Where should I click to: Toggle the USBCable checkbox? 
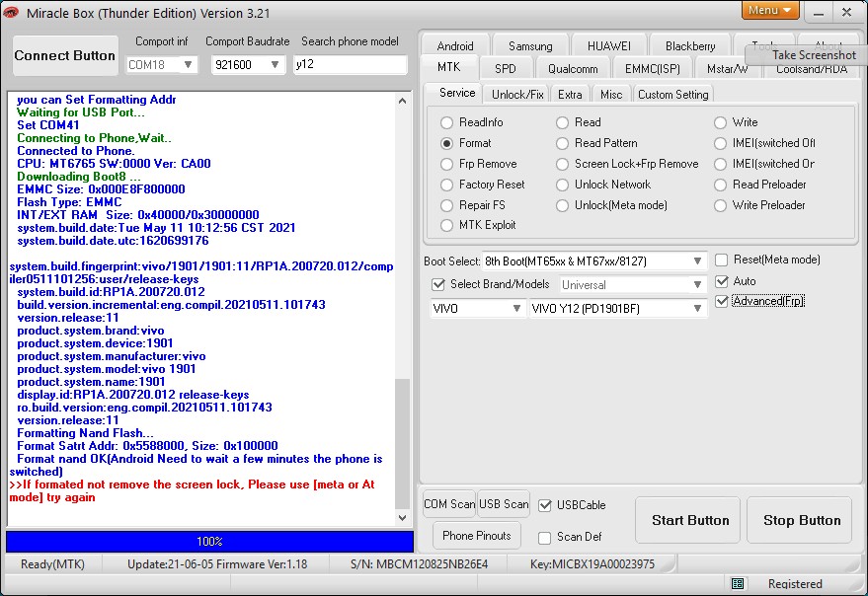545,505
